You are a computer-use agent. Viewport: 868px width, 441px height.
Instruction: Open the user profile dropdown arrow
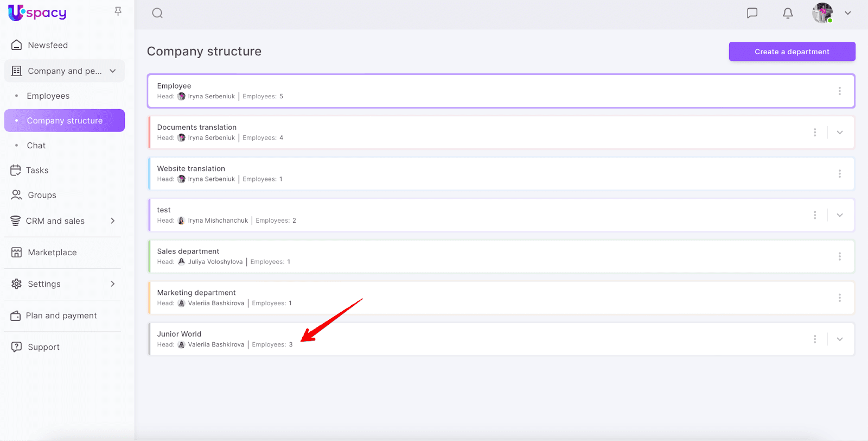848,13
